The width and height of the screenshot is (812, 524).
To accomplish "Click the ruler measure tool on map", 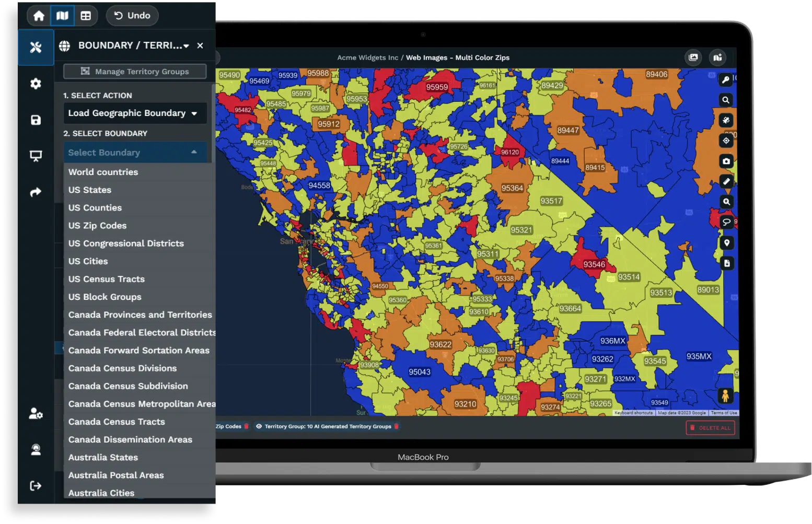I will pyautogui.click(x=726, y=181).
